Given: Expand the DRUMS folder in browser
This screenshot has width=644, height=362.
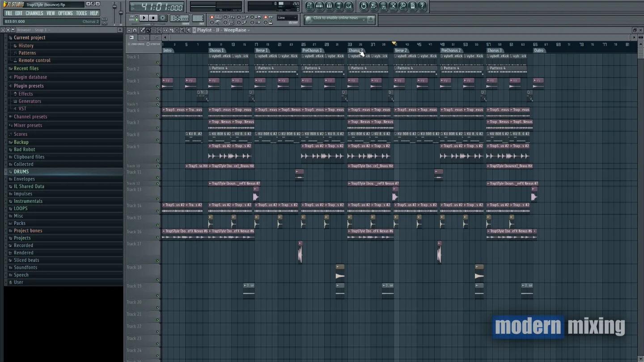Looking at the screenshot, I should point(21,172).
